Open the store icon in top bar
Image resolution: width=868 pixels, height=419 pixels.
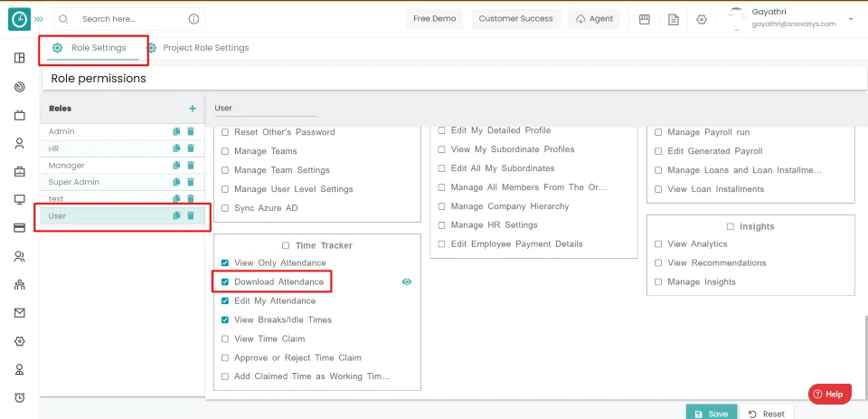(x=645, y=19)
